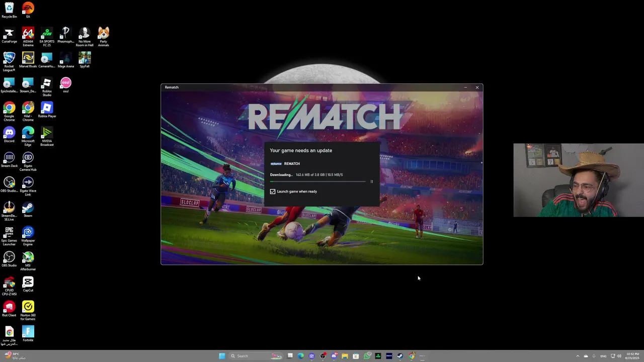Select the Stream_Deck installer desktop icon
The width and height of the screenshot is (644, 362).
28,85
